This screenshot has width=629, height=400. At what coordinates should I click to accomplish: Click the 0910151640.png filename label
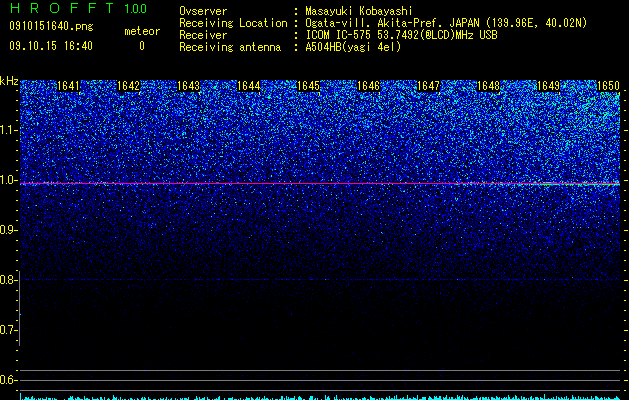(51, 26)
